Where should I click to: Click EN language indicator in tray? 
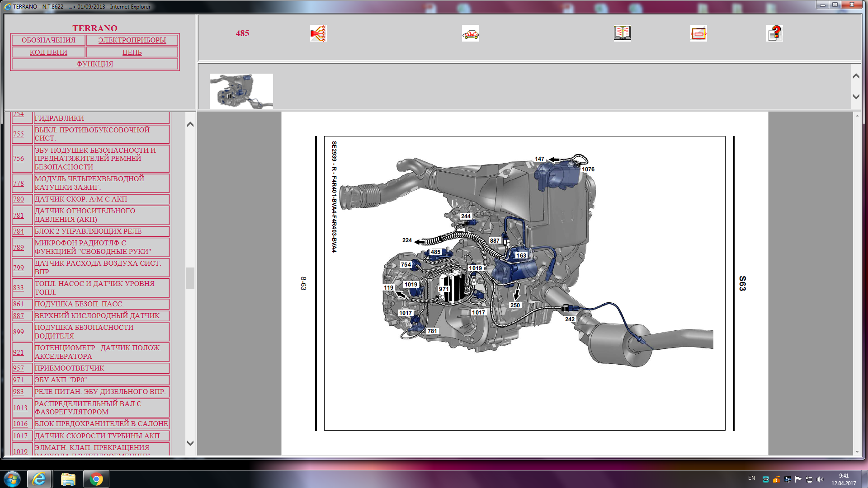coord(751,478)
